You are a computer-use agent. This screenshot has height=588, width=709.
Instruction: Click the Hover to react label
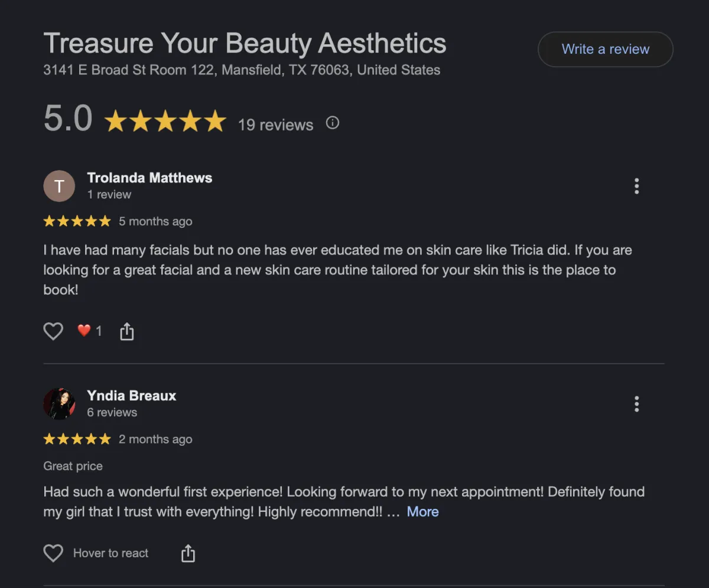(110, 553)
